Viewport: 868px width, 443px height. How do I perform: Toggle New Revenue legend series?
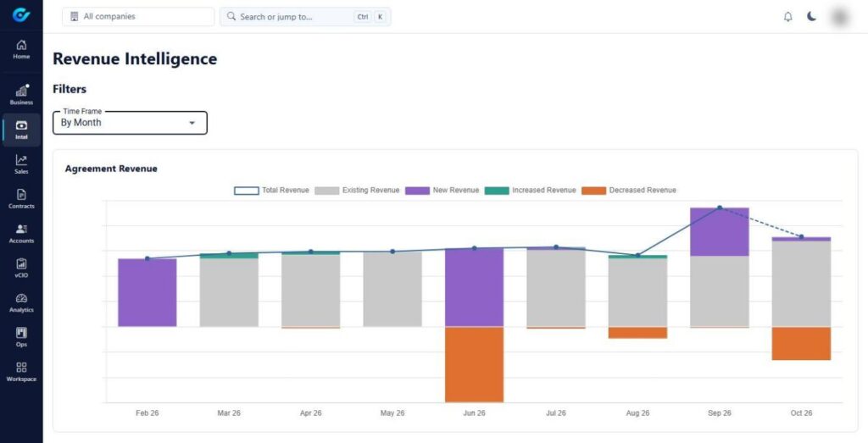442,191
